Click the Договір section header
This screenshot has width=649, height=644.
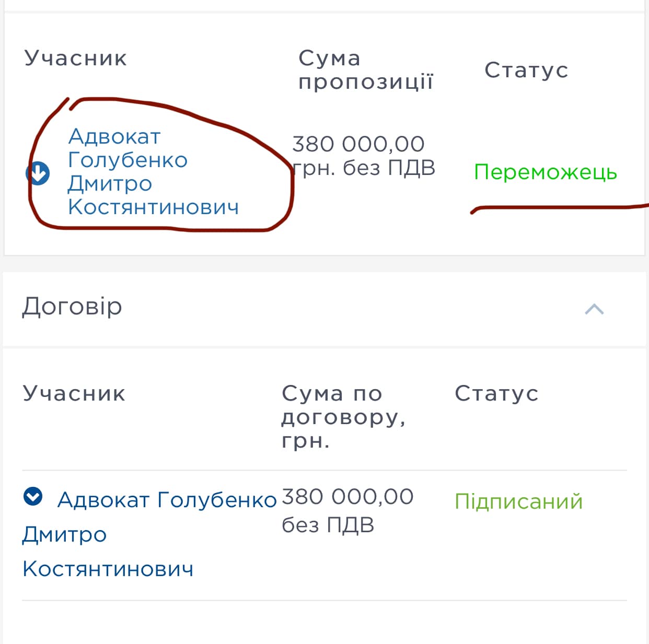pyautogui.click(x=324, y=308)
